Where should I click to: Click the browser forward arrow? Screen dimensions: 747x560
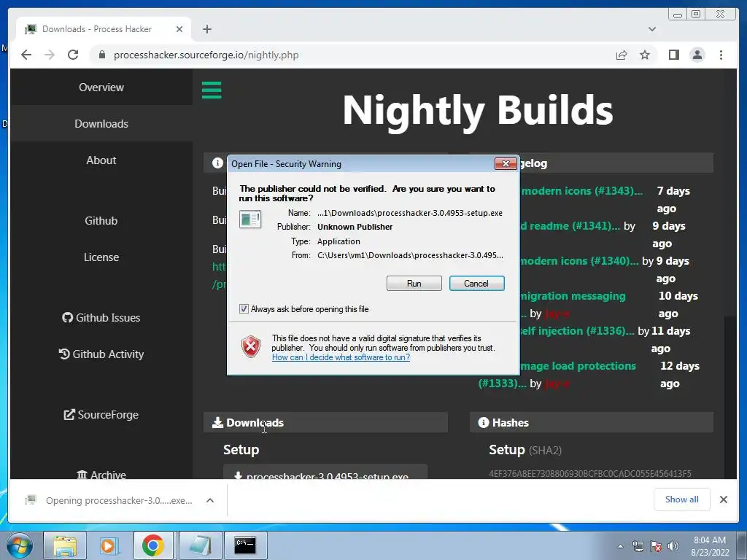(x=50, y=55)
